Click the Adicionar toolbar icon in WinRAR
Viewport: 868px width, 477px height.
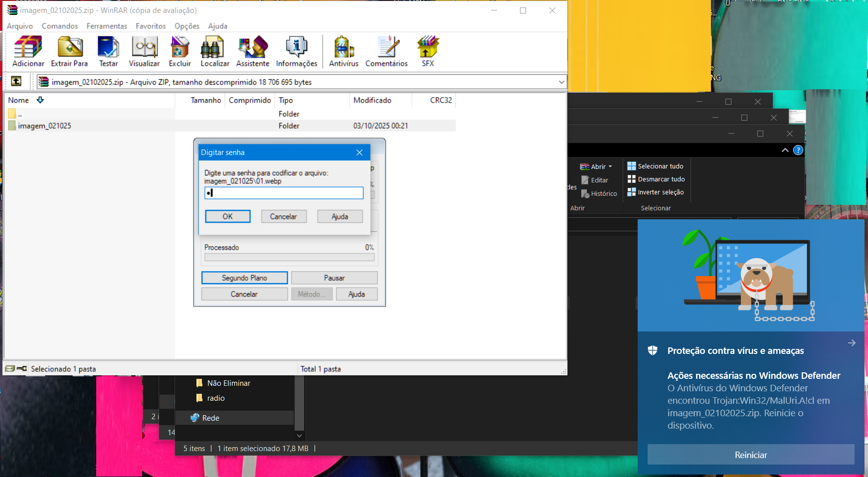28,51
